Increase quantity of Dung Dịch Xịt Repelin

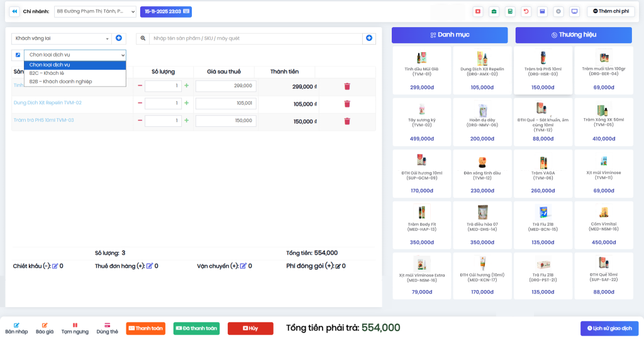coord(186,103)
